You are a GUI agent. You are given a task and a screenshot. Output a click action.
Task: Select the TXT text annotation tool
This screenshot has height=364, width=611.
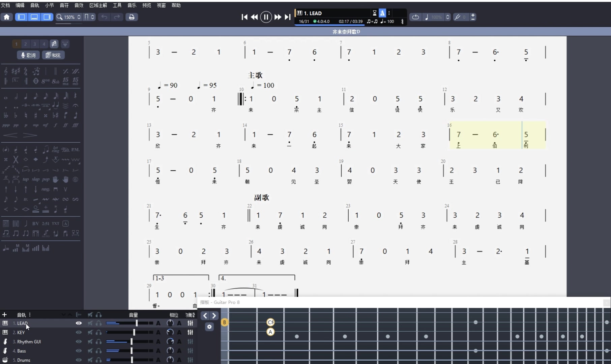tap(56, 223)
